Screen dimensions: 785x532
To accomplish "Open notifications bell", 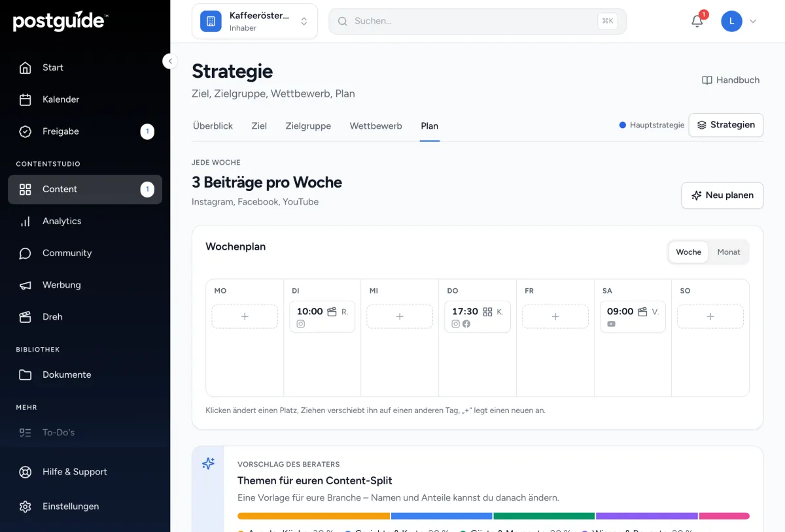I will click(697, 21).
